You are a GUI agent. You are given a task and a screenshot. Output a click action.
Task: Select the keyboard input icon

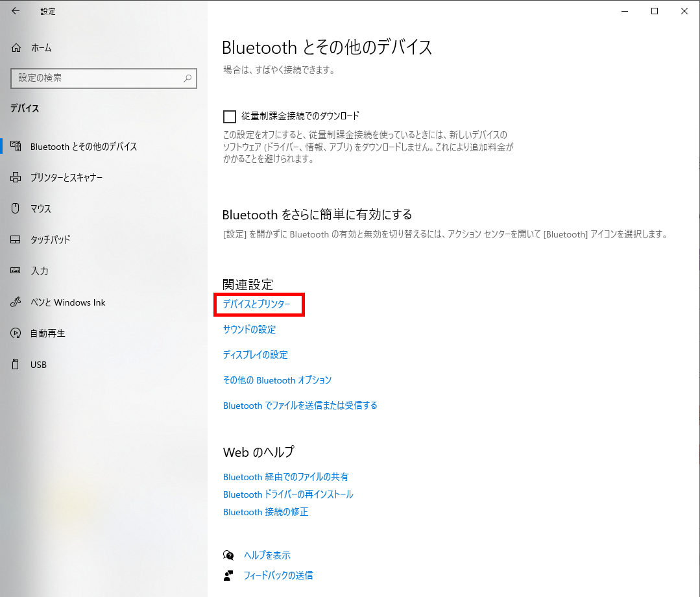click(x=16, y=271)
